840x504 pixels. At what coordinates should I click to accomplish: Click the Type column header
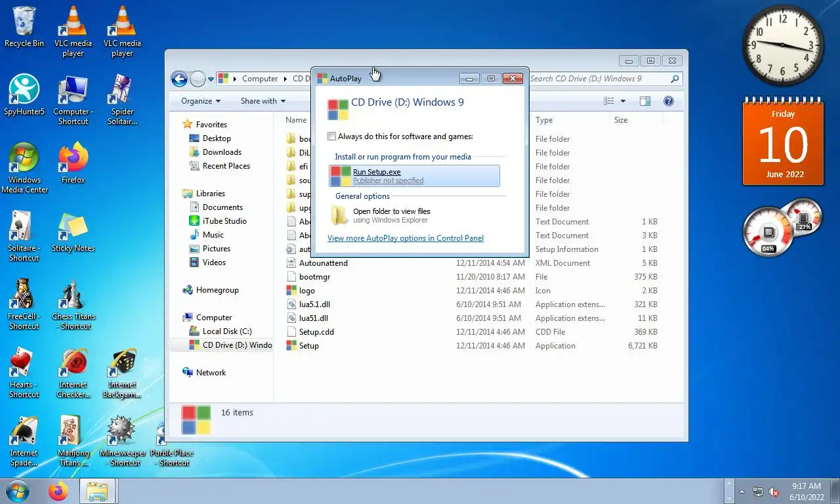tap(571, 120)
